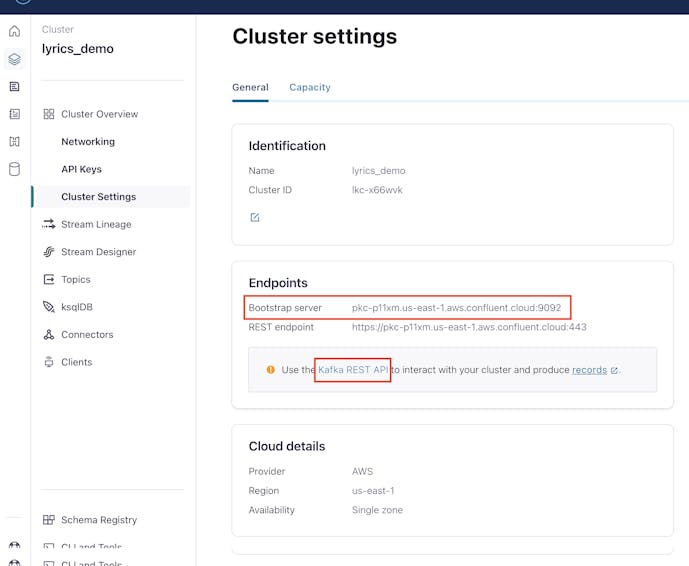Open the chart report icon in left rail
The width and height of the screenshot is (689, 566).
pyautogui.click(x=15, y=114)
